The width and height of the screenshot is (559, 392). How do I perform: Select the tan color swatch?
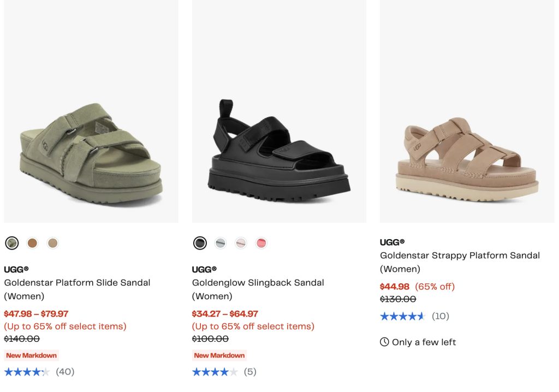coord(52,243)
